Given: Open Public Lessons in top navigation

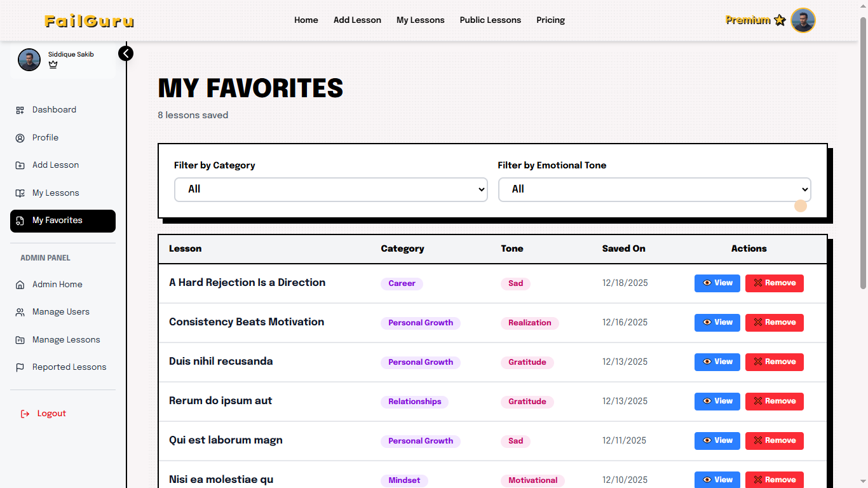Looking at the screenshot, I should (491, 20).
